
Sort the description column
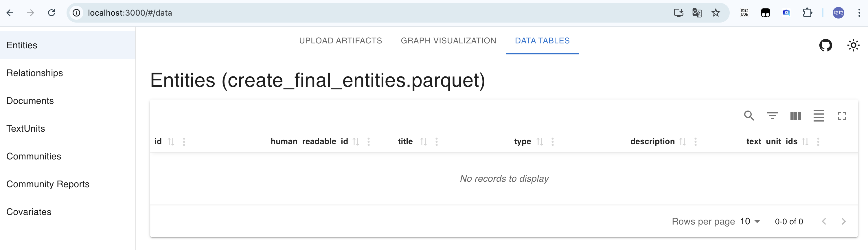[x=682, y=141]
